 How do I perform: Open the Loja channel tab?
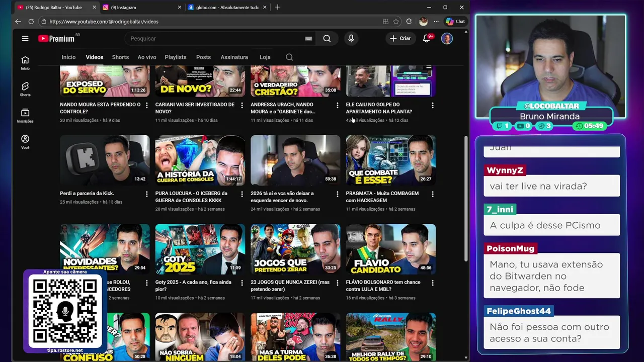(x=265, y=57)
